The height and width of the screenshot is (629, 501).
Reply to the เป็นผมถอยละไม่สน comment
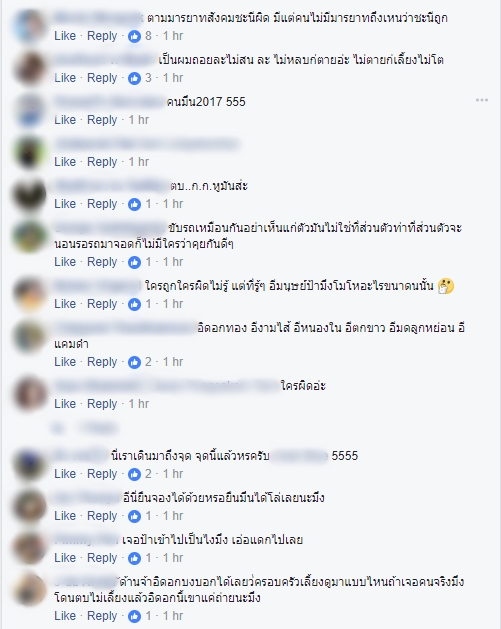tap(102, 77)
